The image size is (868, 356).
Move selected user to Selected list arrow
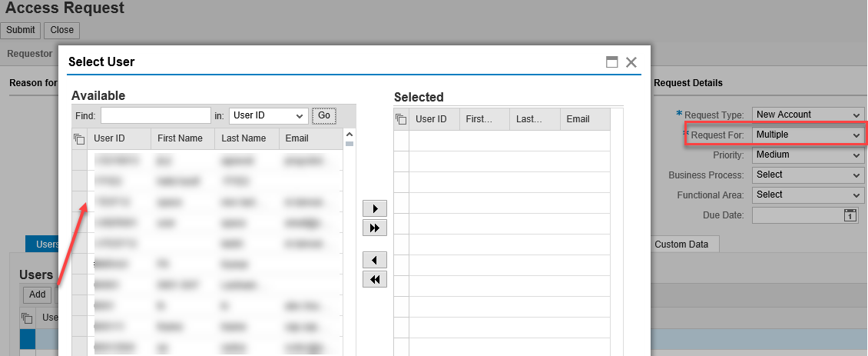pos(375,209)
